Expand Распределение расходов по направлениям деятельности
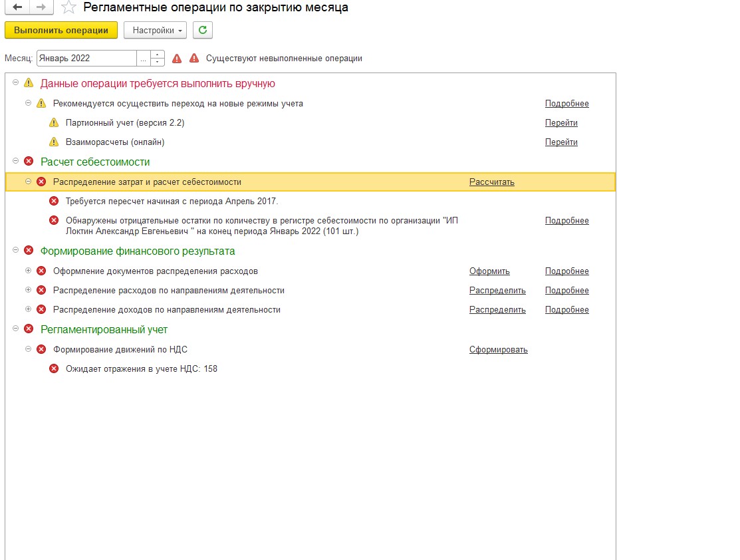The height and width of the screenshot is (560, 740). (x=28, y=291)
